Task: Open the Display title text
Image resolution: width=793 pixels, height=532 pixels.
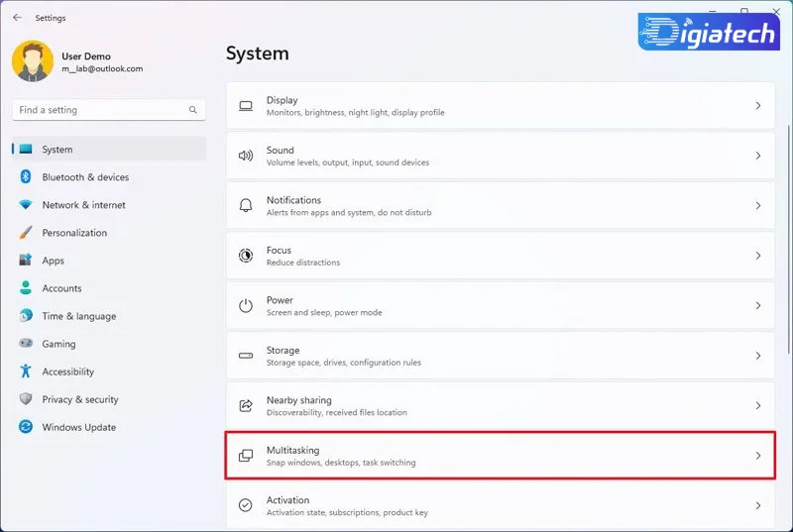Action: [283, 100]
